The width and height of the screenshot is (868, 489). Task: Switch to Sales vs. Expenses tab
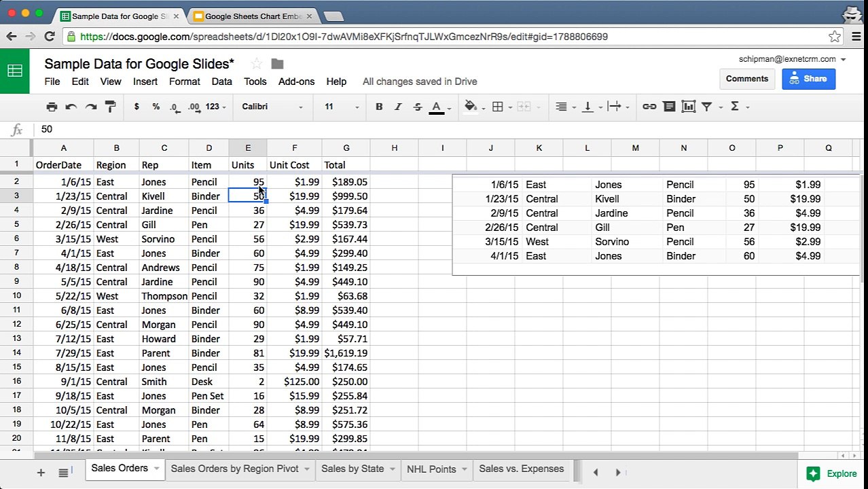(x=522, y=469)
